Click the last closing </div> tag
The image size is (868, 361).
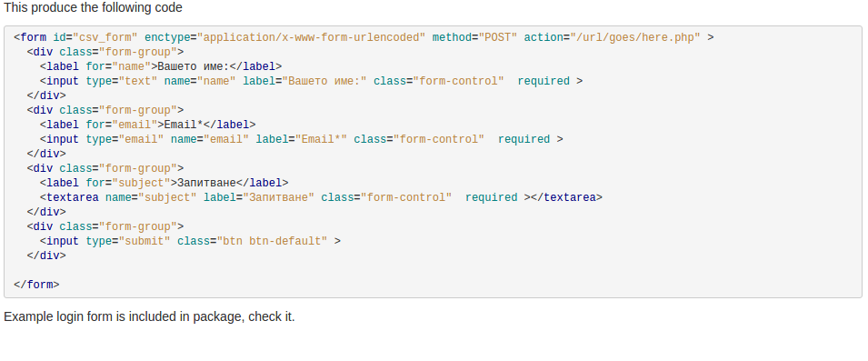[46, 256]
